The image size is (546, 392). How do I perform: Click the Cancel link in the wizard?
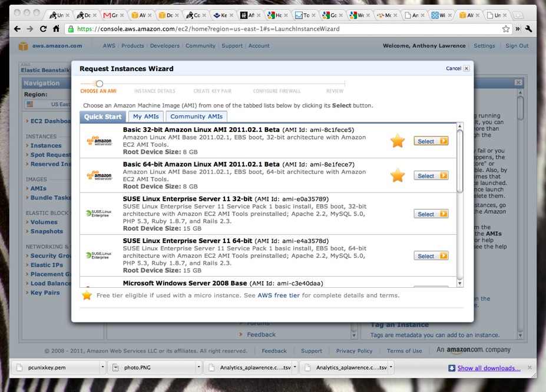tap(454, 68)
